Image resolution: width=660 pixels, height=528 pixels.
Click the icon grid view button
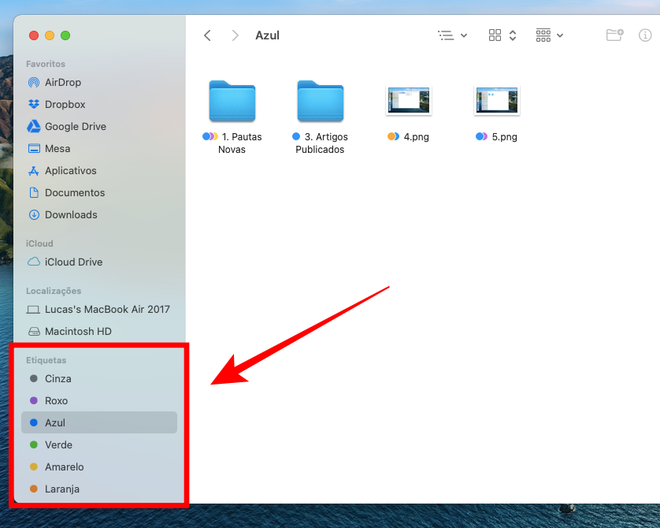[x=495, y=35]
